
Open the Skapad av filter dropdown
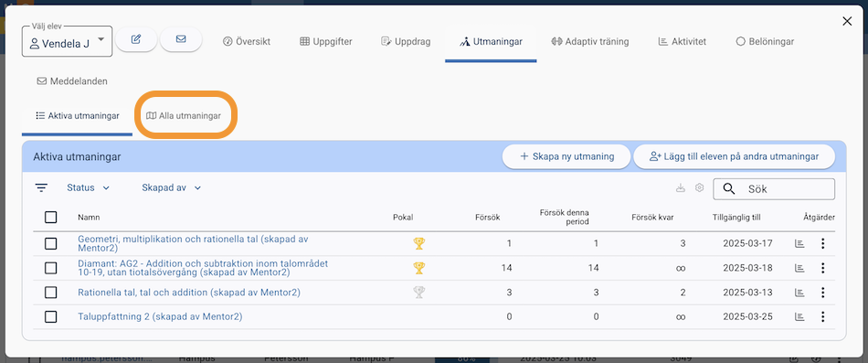point(171,187)
